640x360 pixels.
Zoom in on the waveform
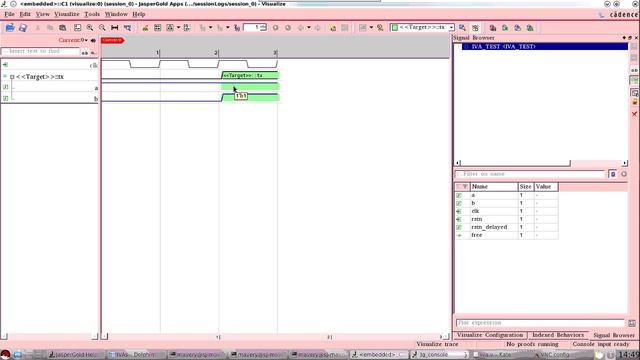coord(90,28)
